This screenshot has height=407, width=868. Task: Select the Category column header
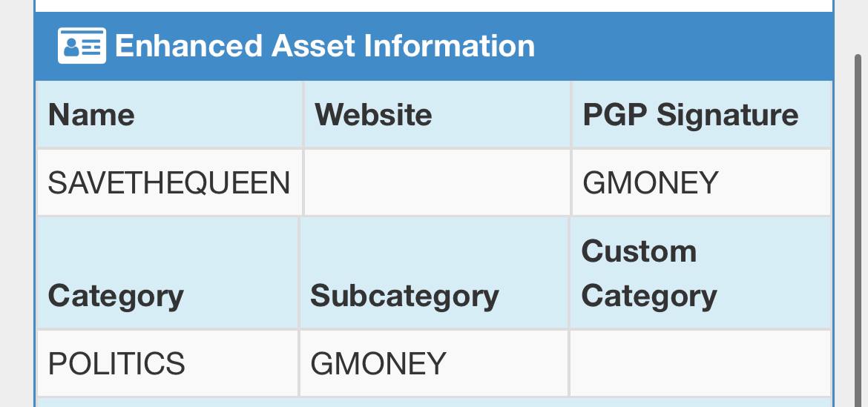point(167,273)
